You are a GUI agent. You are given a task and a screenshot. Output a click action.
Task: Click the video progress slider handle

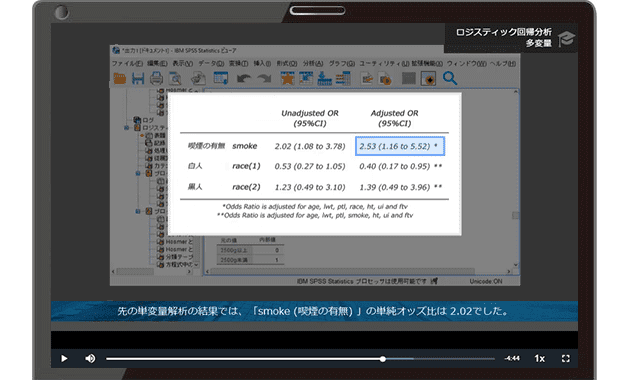click(383, 359)
